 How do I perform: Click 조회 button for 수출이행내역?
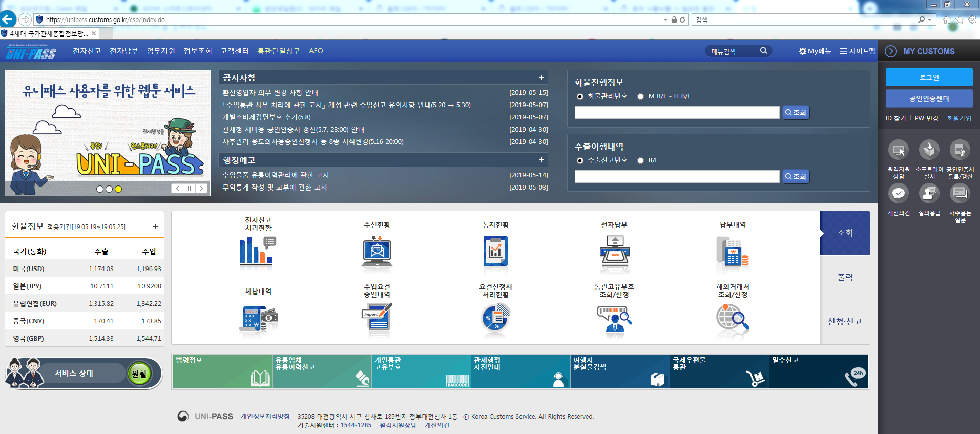click(x=796, y=176)
